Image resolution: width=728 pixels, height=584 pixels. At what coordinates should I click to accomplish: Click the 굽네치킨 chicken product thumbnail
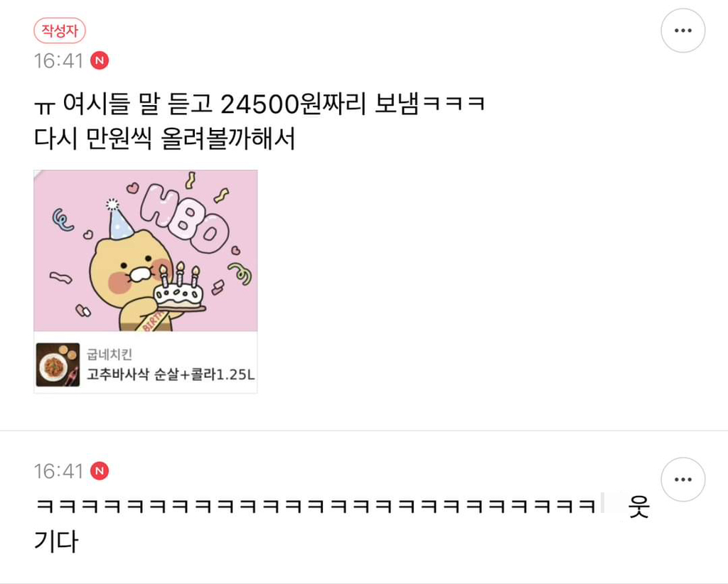click(58, 364)
